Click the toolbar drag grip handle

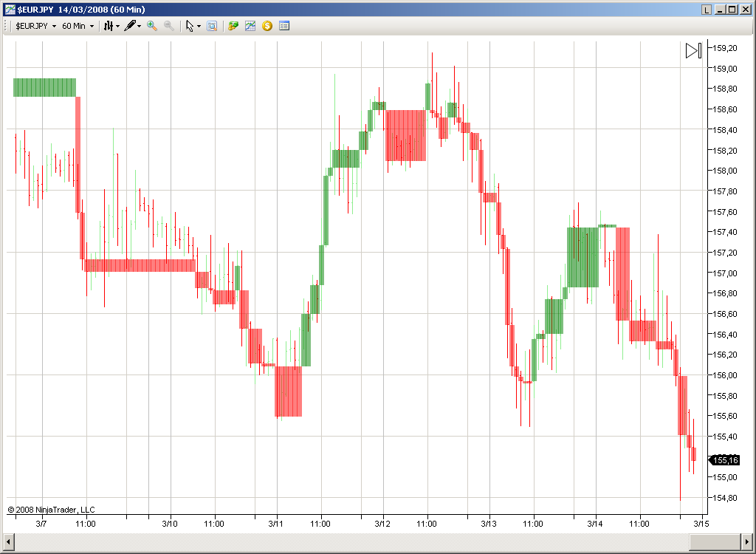pos(6,26)
